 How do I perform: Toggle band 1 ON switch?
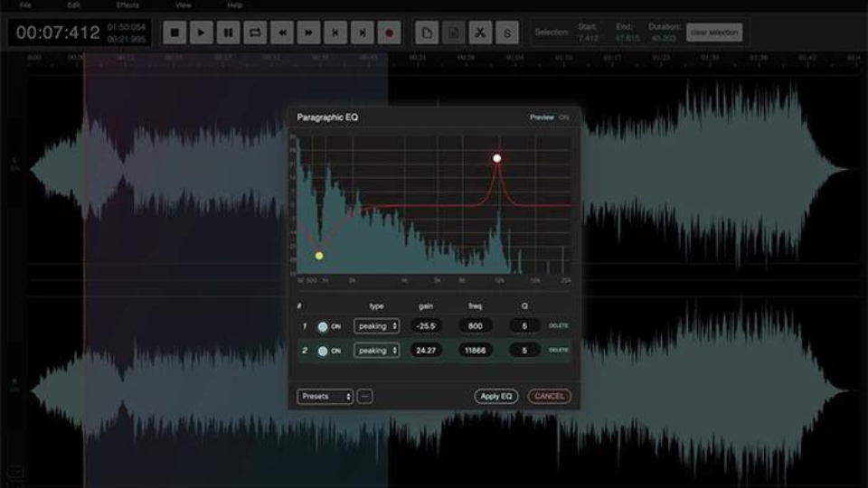pos(323,326)
